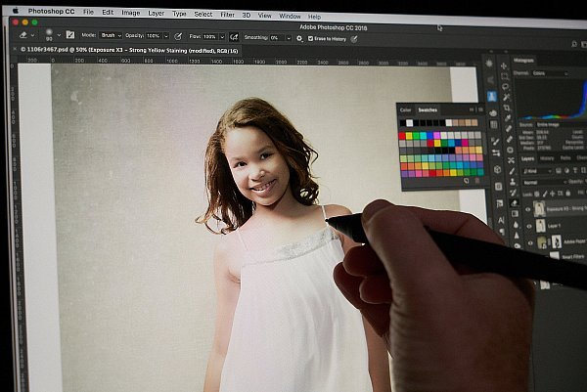Pick the red swatch
Screen dimensions: 587x392
[x=402, y=136]
